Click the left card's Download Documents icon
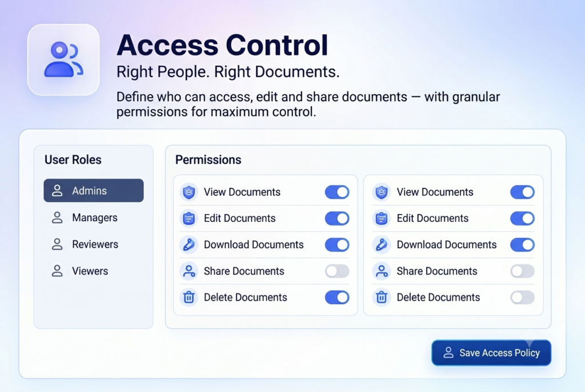The image size is (585, 392). 189,245
